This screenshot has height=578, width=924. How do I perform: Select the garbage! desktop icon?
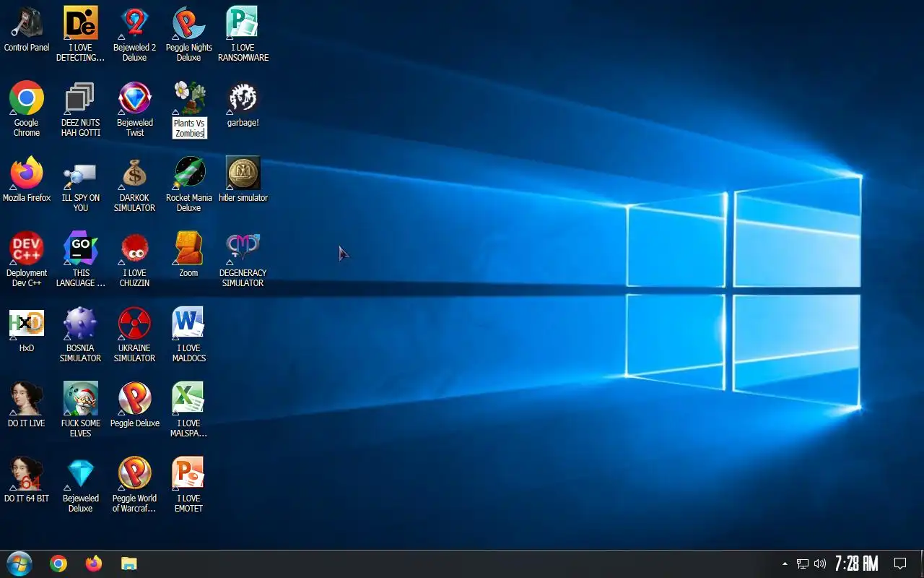[x=243, y=98]
